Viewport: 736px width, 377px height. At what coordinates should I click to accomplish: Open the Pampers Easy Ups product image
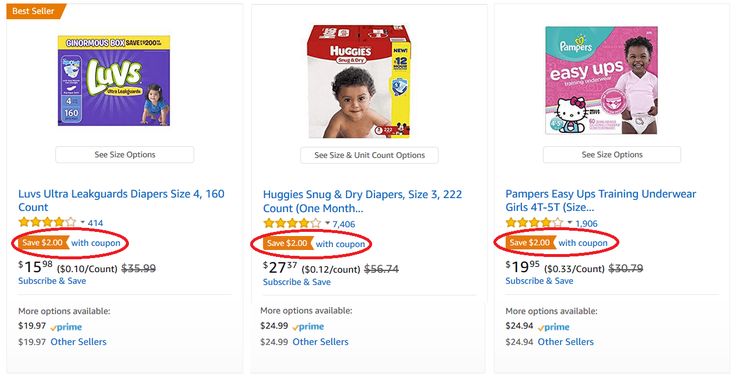pyautogui.click(x=601, y=80)
